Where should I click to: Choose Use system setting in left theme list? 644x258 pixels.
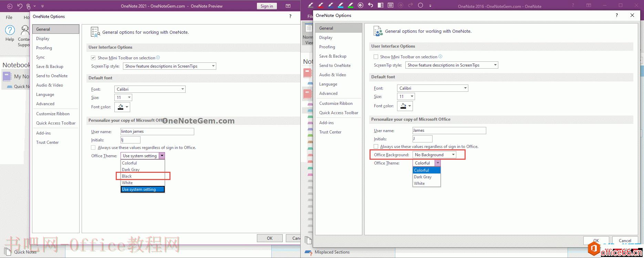click(143, 189)
